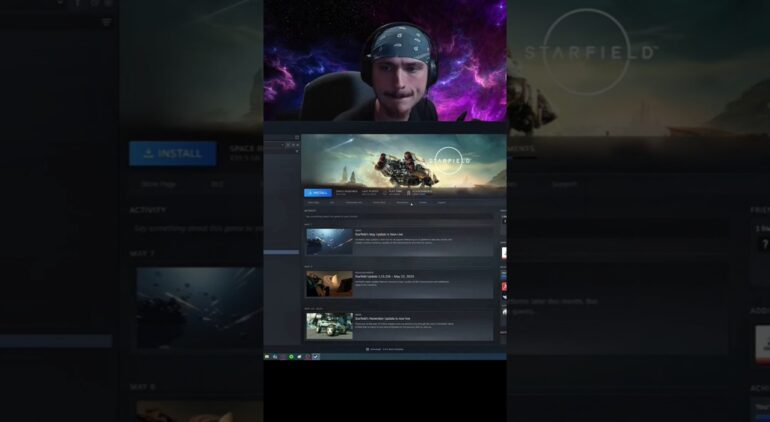Click the filter icon in the library sidebar
The height and width of the screenshot is (422, 770).
coord(297,151)
